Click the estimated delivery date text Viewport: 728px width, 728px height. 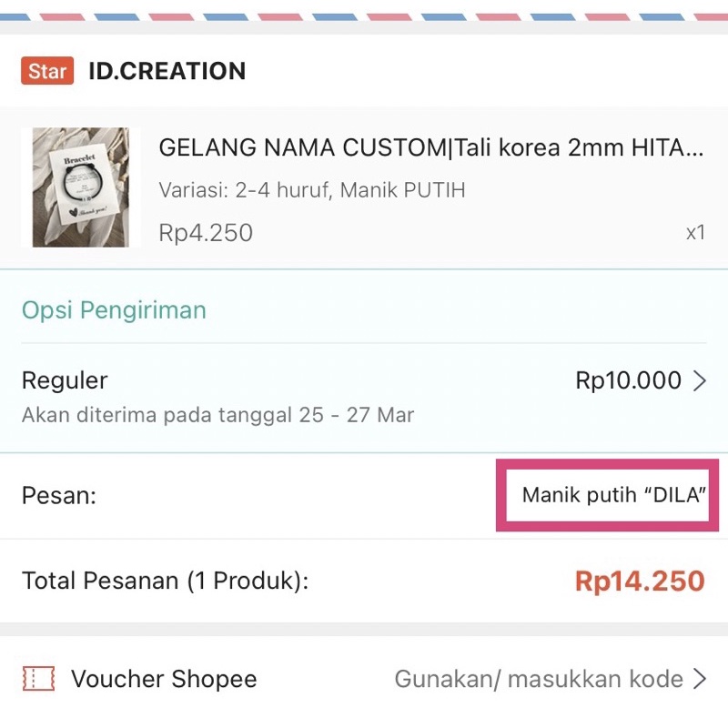[217, 416]
